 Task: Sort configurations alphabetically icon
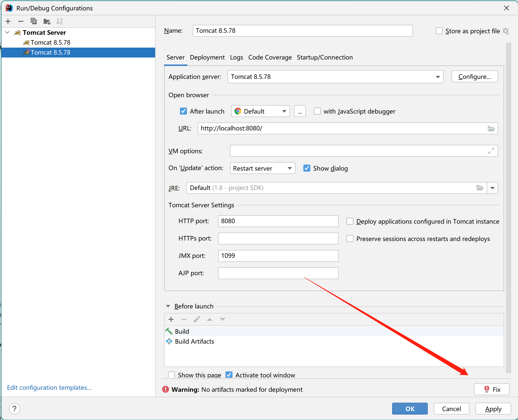(x=59, y=21)
